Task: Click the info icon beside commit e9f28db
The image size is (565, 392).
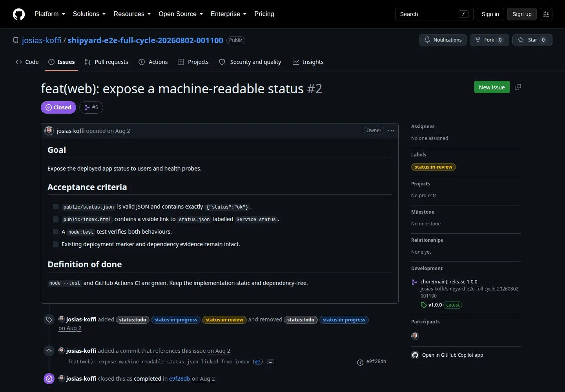Action: pyautogui.click(x=360, y=363)
